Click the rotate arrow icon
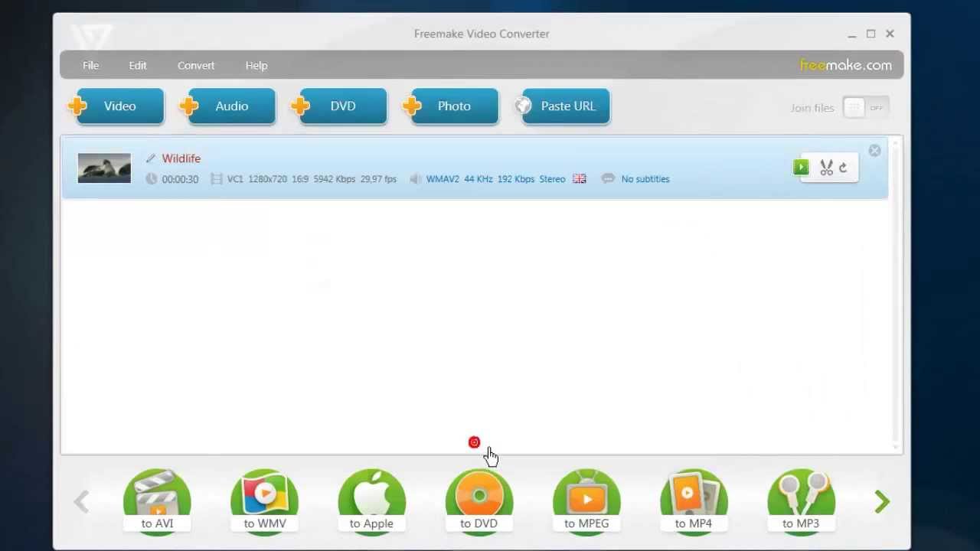The height and width of the screenshot is (551, 980). pyautogui.click(x=844, y=168)
